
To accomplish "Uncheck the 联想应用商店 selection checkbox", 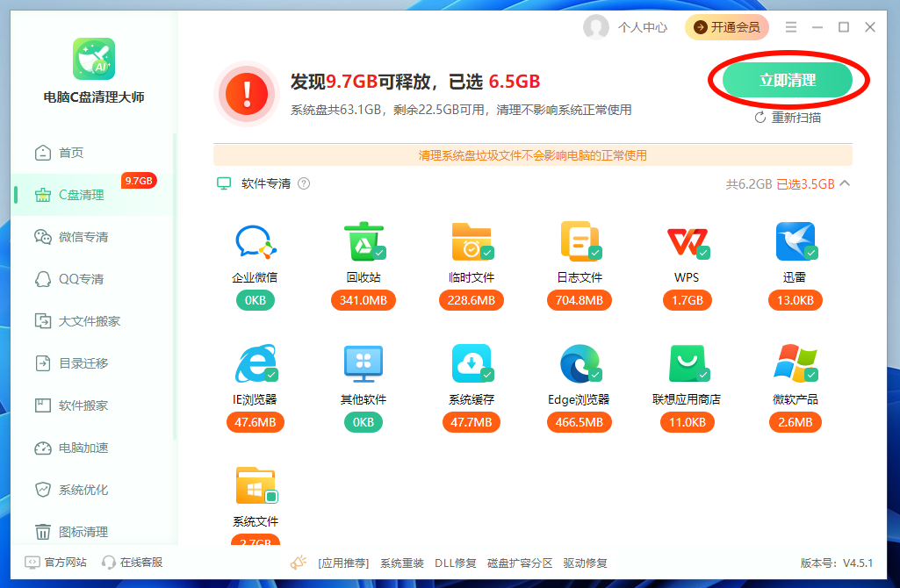I will tap(703, 375).
